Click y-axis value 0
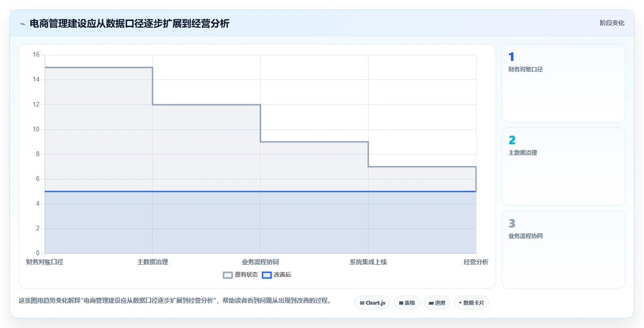Viewport: 644px width, 328px height. click(38, 253)
